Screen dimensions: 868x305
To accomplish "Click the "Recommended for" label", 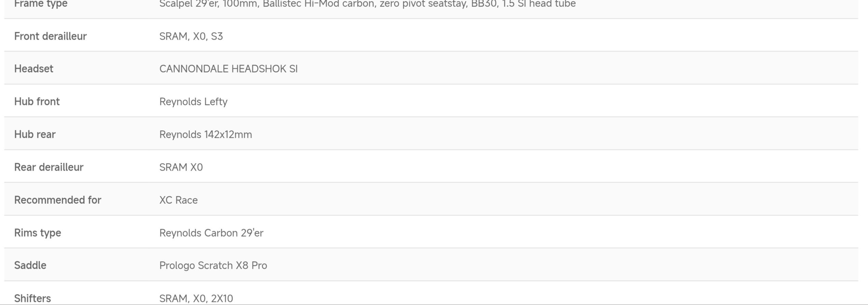I will pos(58,200).
